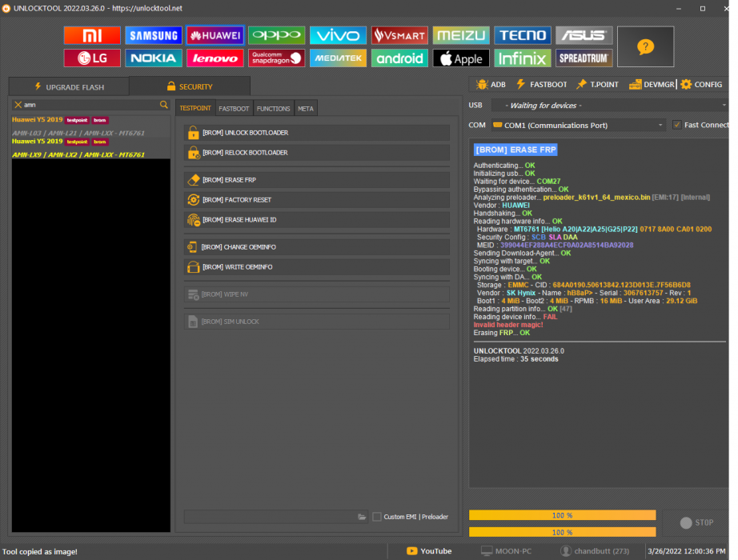Select the Lenovo brand icon
This screenshot has height=560, width=738.
pyautogui.click(x=215, y=58)
